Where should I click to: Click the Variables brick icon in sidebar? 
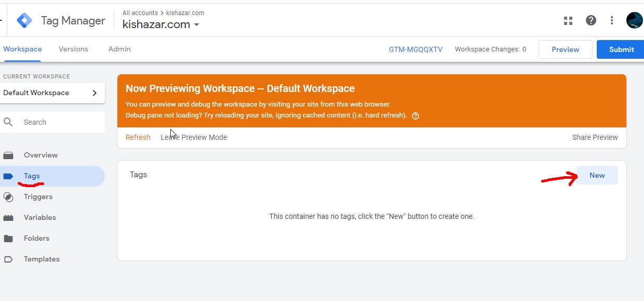click(x=8, y=218)
